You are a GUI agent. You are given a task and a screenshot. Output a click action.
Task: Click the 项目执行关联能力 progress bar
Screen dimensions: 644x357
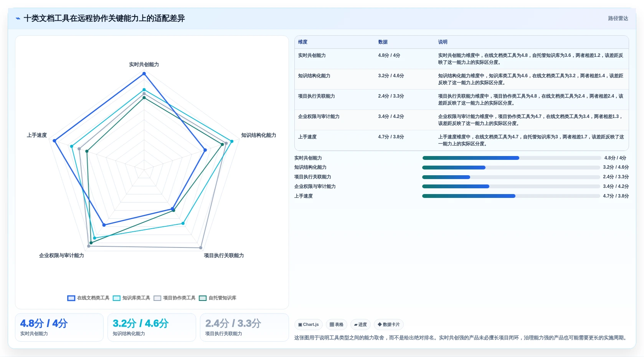point(511,177)
